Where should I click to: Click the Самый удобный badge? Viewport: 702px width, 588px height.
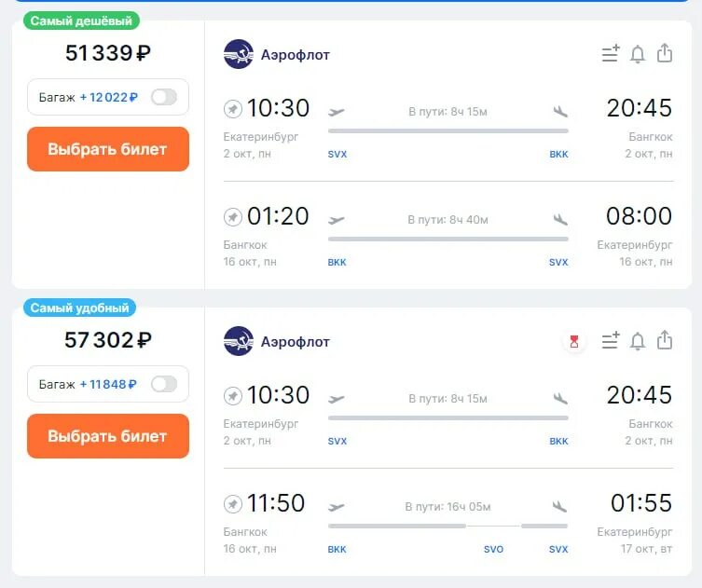79,308
